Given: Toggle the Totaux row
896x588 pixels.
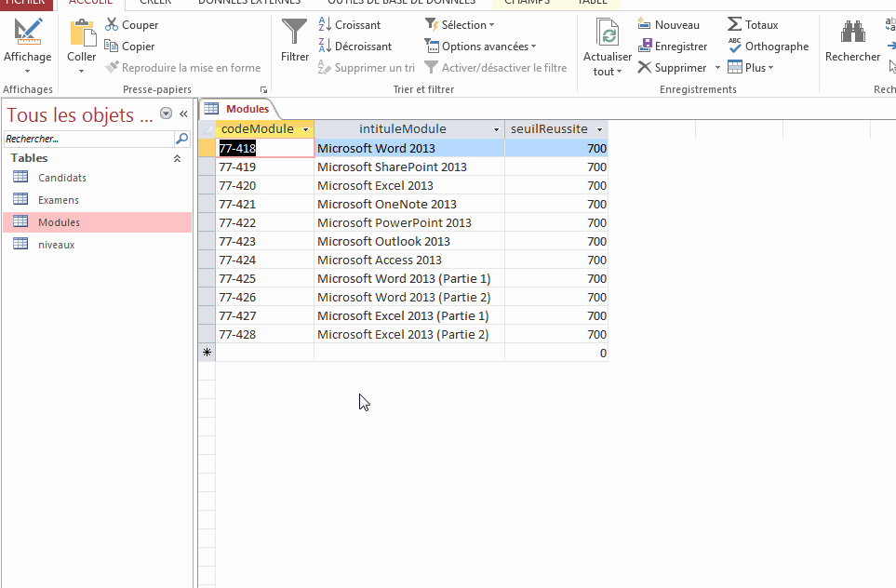Looking at the screenshot, I should tap(753, 25).
